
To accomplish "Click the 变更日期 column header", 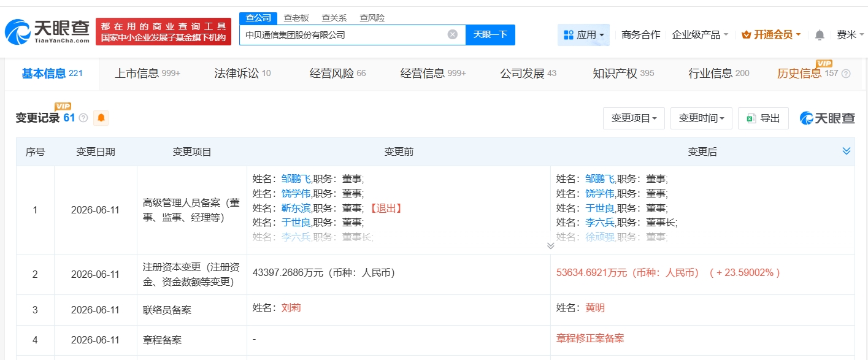I will click(x=95, y=151).
